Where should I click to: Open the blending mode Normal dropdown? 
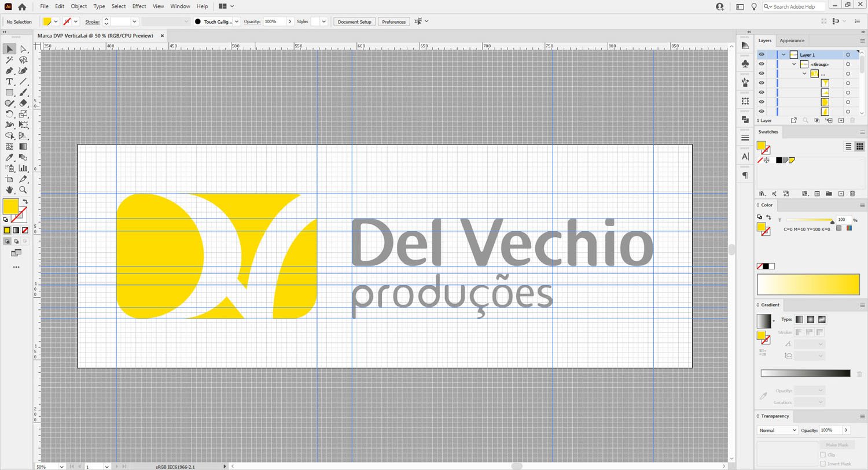(777, 430)
